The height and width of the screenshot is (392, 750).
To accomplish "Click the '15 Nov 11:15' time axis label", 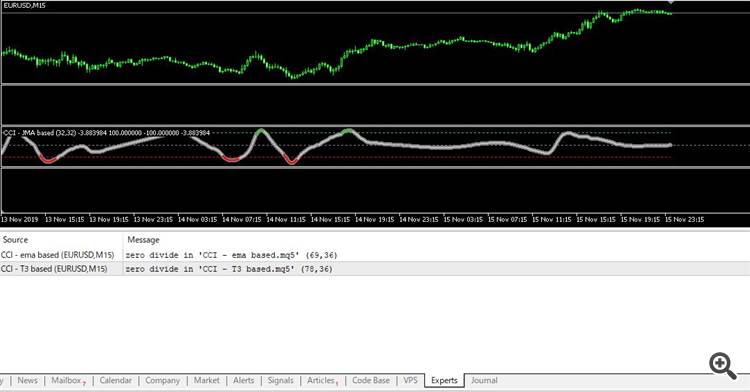I will coord(551,220).
